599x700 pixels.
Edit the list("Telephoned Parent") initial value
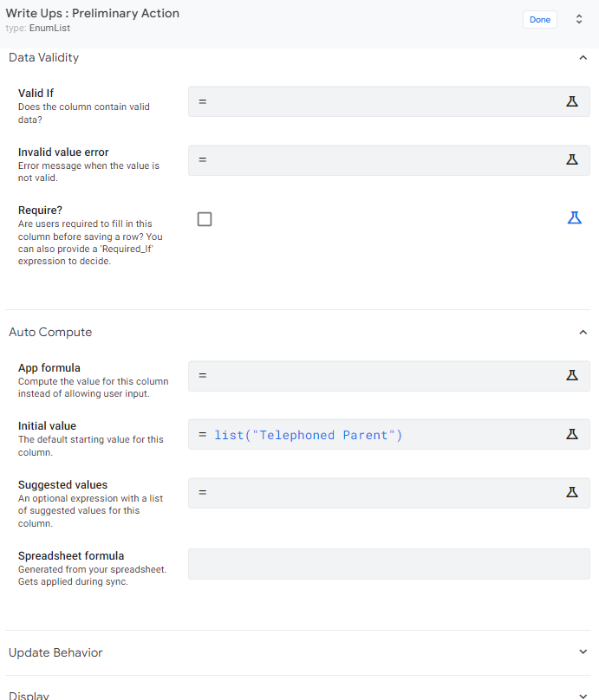point(309,435)
